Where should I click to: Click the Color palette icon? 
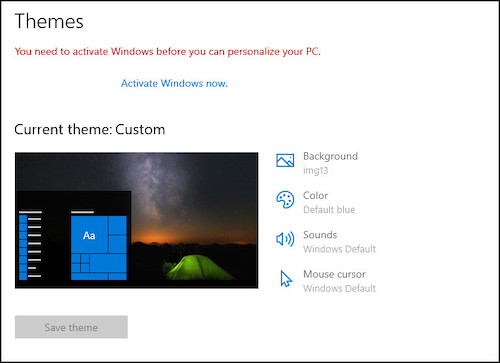[x=285, y=200]
